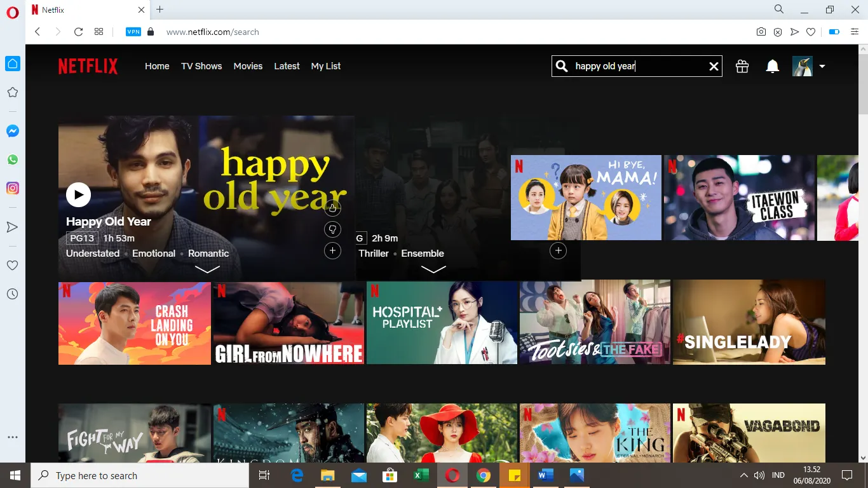Click the Netflix logo
Screen dimensions: 868x488
pos(88,66)
